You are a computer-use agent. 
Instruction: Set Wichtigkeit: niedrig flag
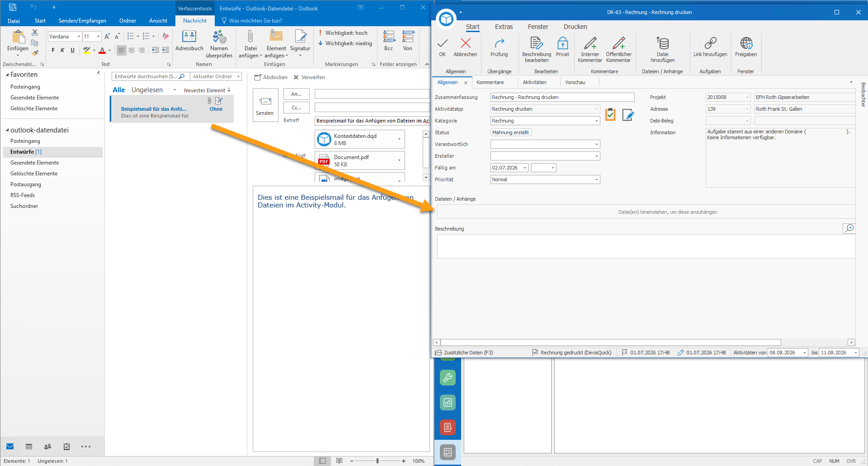345,43
